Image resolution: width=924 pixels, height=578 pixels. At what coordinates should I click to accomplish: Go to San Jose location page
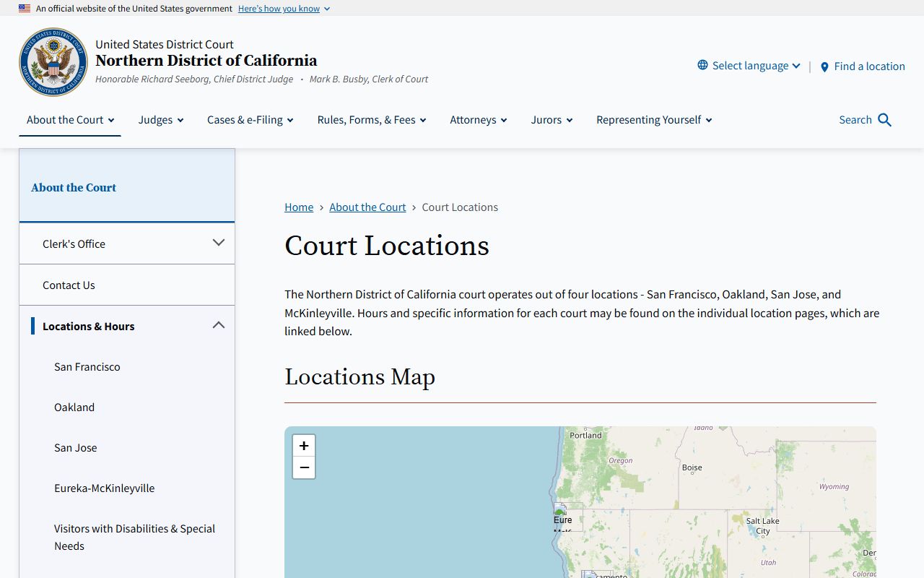tap(76, 448)
